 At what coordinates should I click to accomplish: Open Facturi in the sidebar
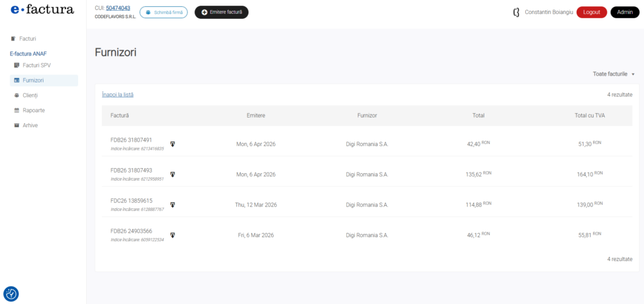click(27, 38)
